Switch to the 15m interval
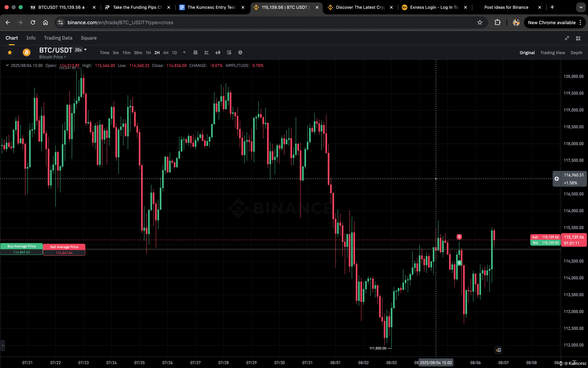The image size is (588, 368). [126, 53]
